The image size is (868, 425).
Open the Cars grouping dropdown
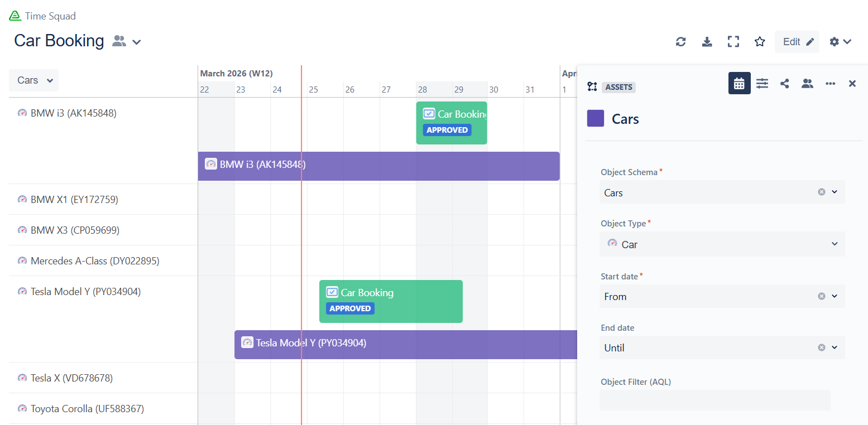click(34, 80)
